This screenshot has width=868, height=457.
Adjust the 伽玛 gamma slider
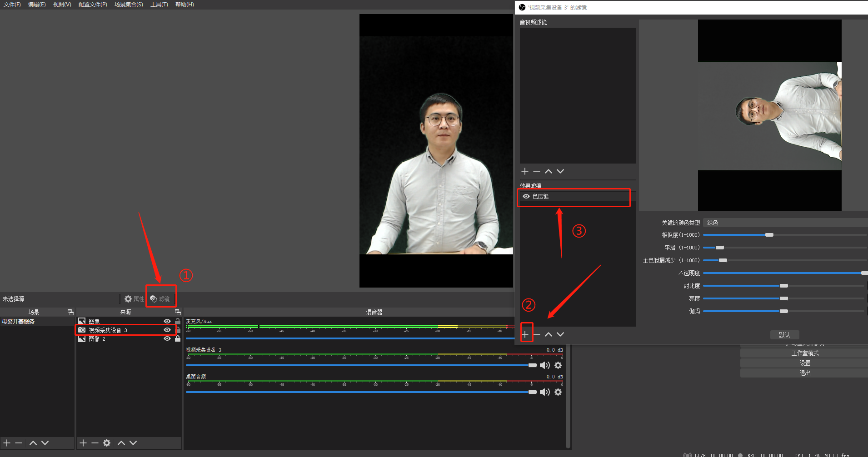(x=784, y=311)
